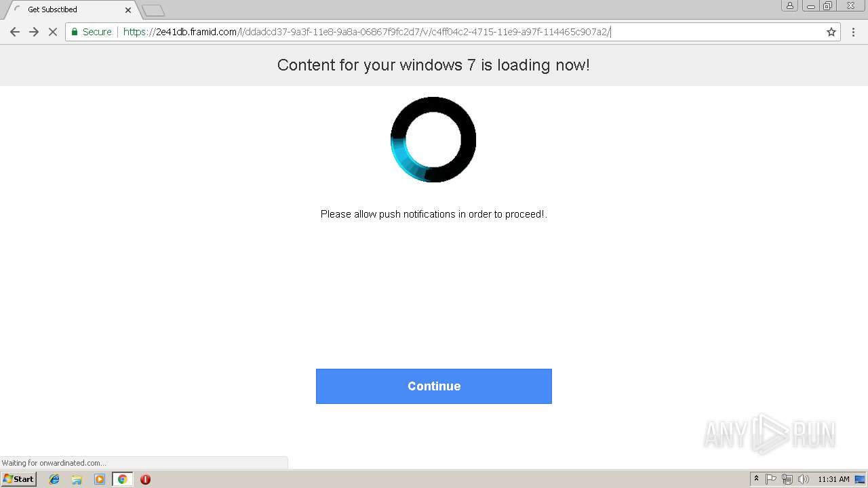This screenshot has height=488, width=868.
Task: Bookmark this page with star icon
Action: pyautogui.click(x=831, y=32)
